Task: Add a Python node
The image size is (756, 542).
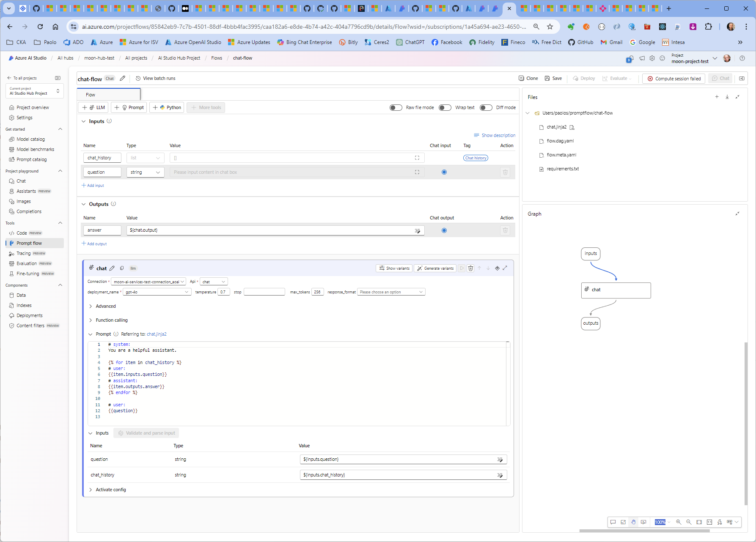Action: (167, 107)
